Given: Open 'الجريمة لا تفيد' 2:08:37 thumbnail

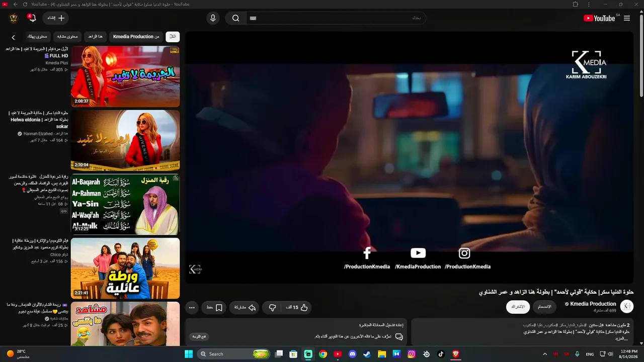Looking at the screenshot, I should pyautogui.click(x=125, y=76).
